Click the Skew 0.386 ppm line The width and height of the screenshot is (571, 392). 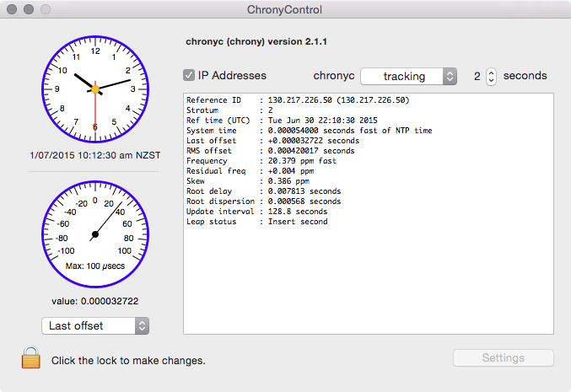[248, 181]
